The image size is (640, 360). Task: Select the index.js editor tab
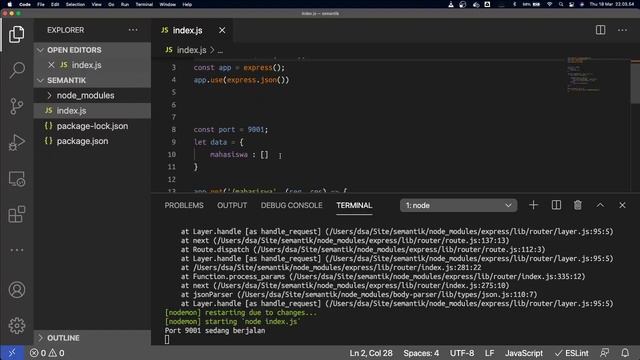pos(187,30)
